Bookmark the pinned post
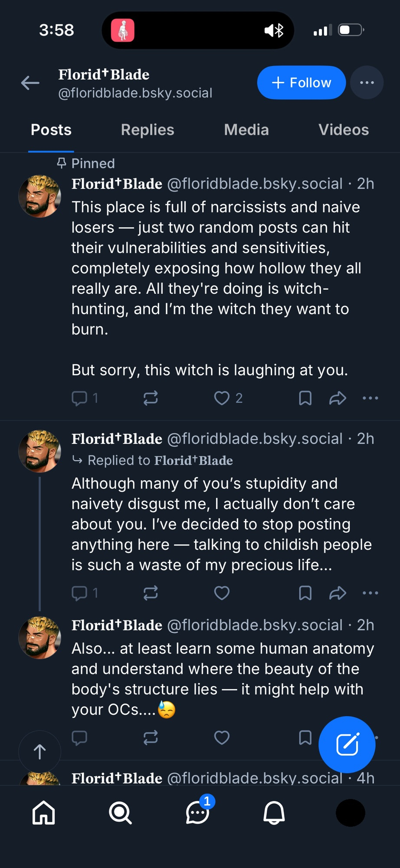The width and height of the screenshot is (400, 868). (305, 398)
